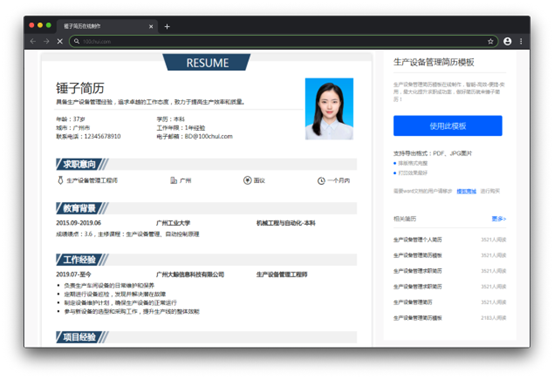Close the 锤子简历 browser tab
The height and width of the screenshot is (379, 554).
pyautogui.click(x=151, y=26)
